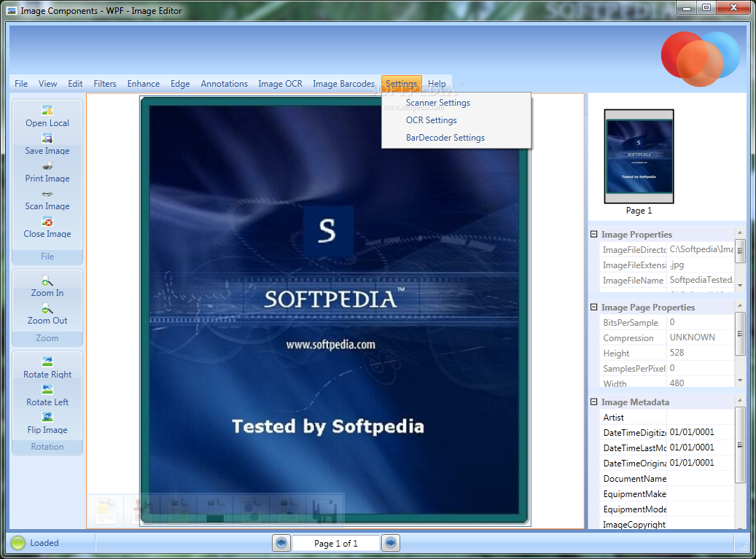Click the Zoom Out label
Screen dimensions: 756x559
click(47, 321)
